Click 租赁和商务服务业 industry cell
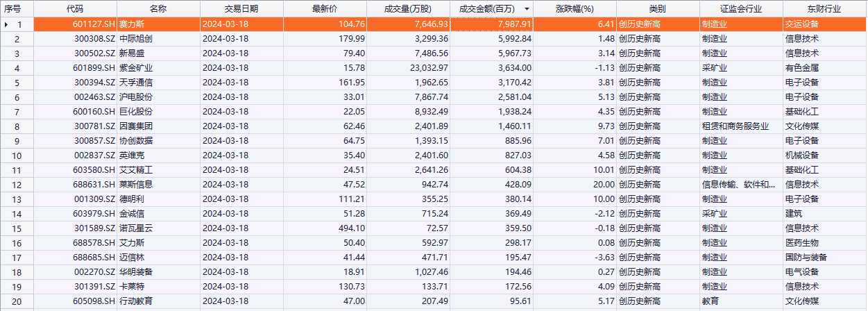 [735, 126]
